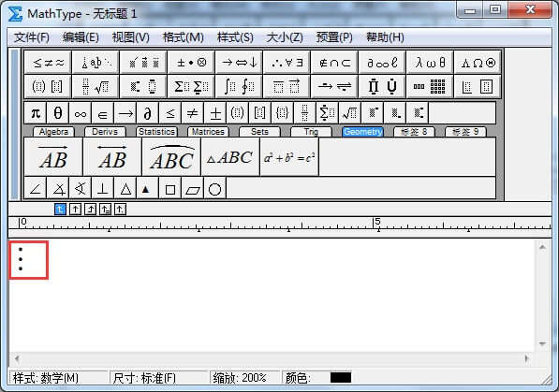Switch to the Statistics tab
The width and height of the screenshot is (559, 392).
click(x=156, y=132)
